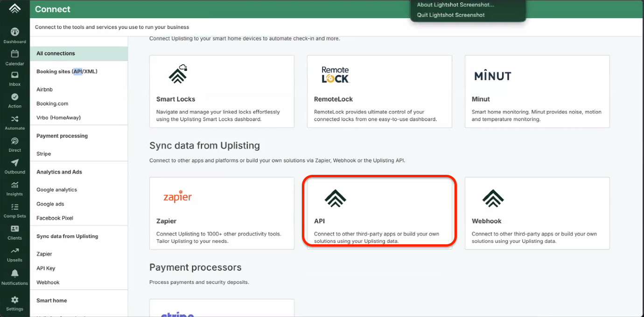Open the Minut card title
The width and height of the screenshot is (644, 317).
(x=481, y=99)
